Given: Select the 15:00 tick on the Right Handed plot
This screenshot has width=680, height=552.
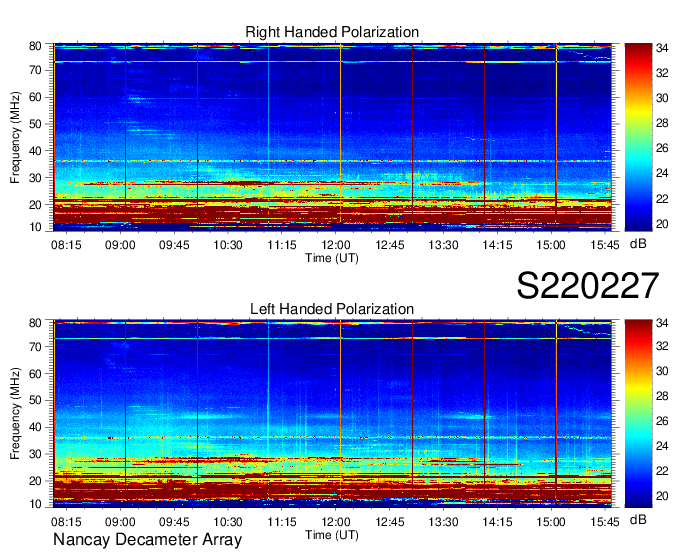Looking at the screenshot, I should point(551,245).
